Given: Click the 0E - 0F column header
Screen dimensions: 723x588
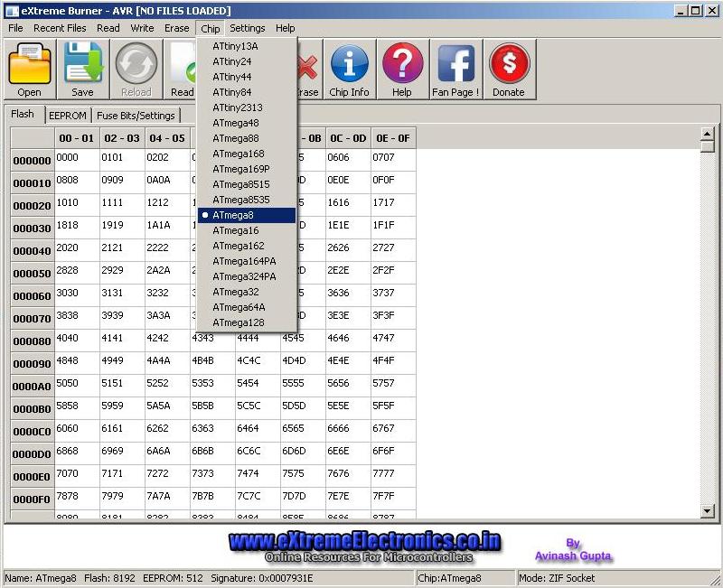Looking at the screenshot, I should click(x=393, y=138).
